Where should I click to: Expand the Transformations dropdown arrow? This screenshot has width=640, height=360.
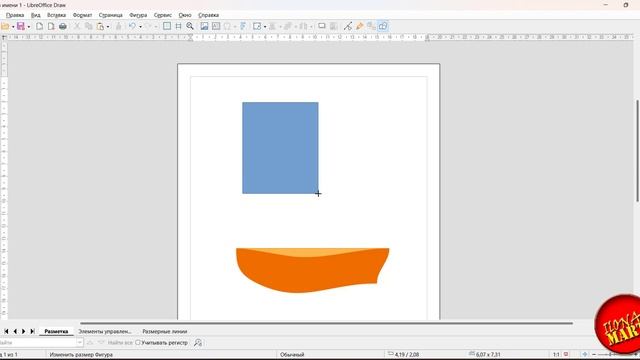(264, 27)
